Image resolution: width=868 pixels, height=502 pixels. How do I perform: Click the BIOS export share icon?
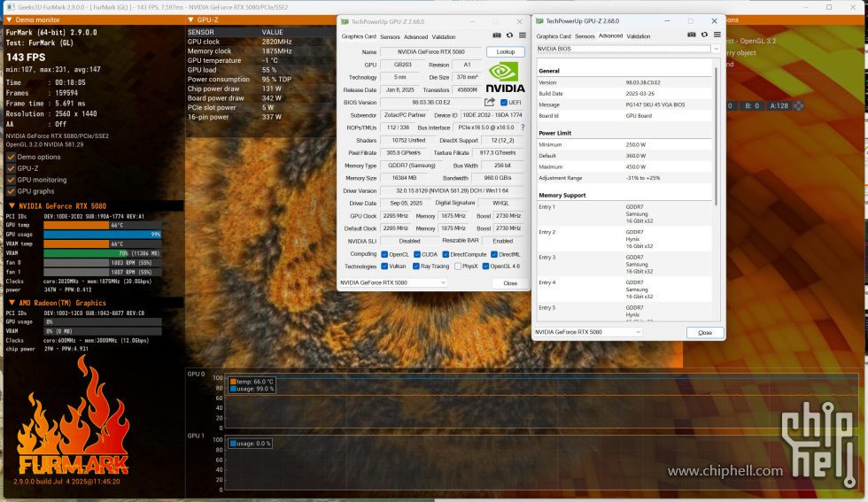pyautogui.click(x=489, y=102)
